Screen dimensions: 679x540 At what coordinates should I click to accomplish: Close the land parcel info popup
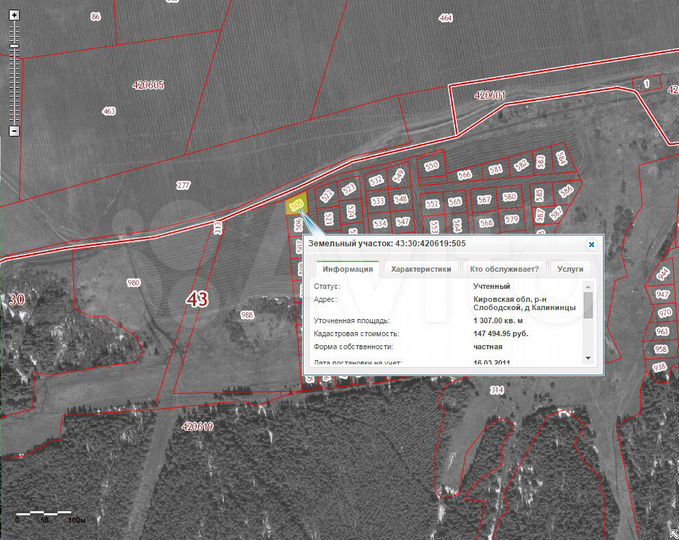click(x=591, y=243)
